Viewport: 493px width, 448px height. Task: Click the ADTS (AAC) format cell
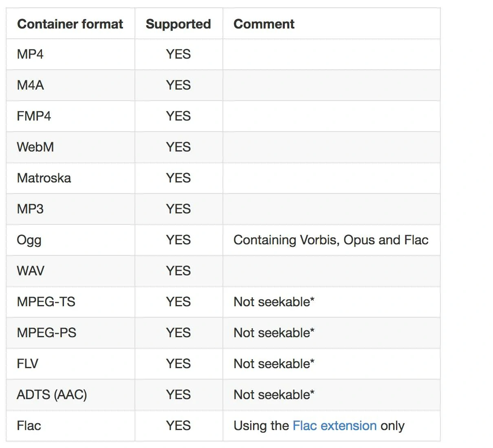pos(52,395)
